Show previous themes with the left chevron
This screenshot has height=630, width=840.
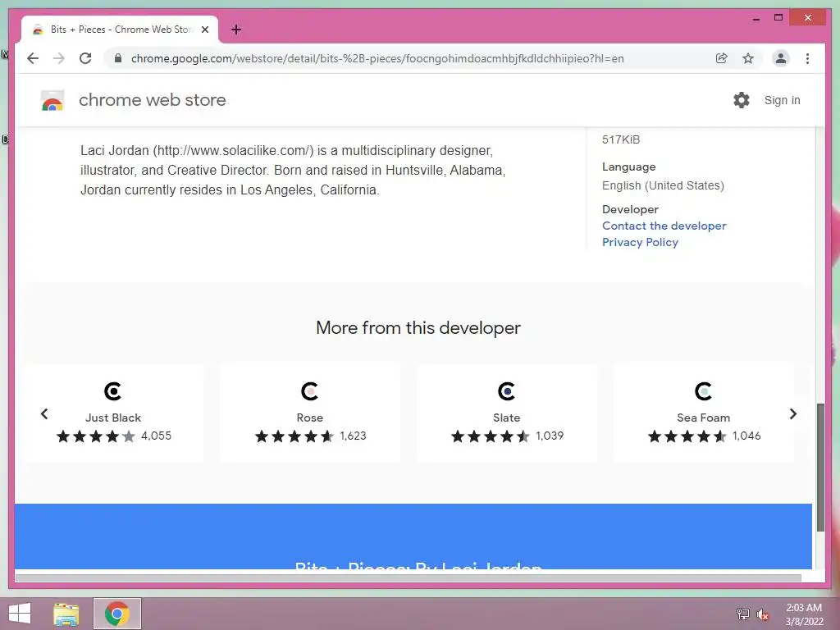click(44, 414)
